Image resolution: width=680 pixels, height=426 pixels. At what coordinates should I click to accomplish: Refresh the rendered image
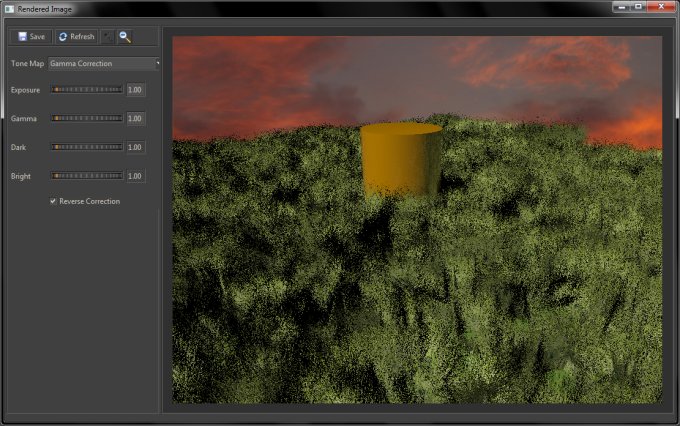pyautogui.click(x=76, y=37)
